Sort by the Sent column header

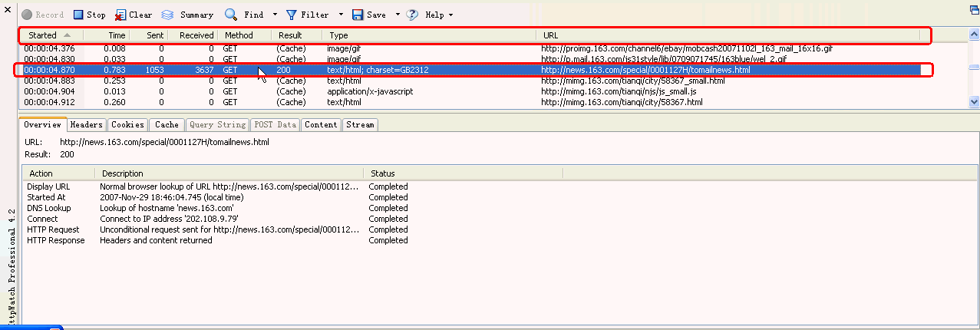(x=148, y=35)
